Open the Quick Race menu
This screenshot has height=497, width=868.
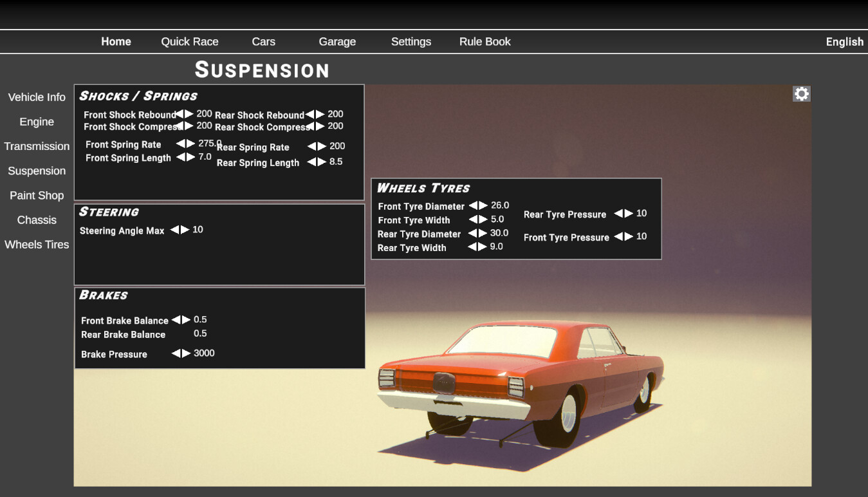190,42
